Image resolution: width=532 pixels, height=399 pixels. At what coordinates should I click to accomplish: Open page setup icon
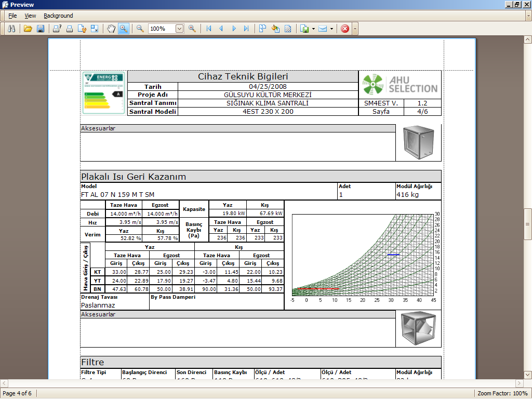82,29
